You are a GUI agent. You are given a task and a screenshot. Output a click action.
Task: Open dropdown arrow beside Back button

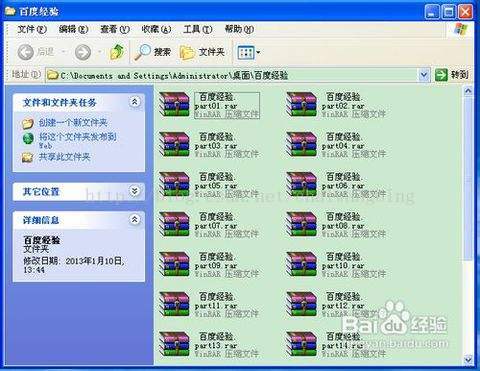[x=63, y=52]
